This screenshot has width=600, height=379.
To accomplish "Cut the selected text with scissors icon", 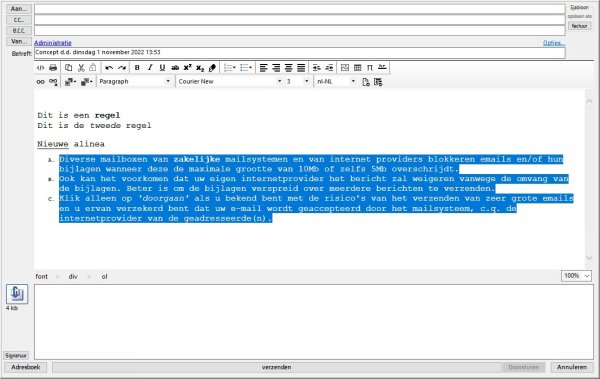I will 81,68.
